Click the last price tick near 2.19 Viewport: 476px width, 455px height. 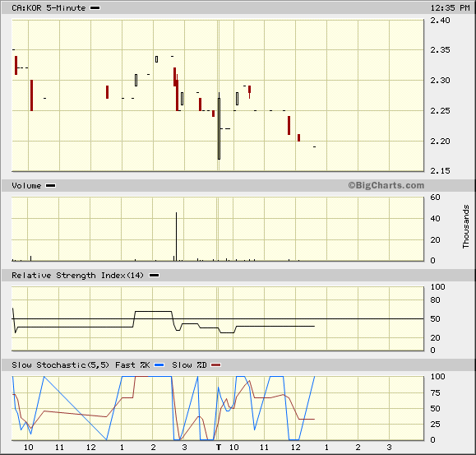point(315,146)
